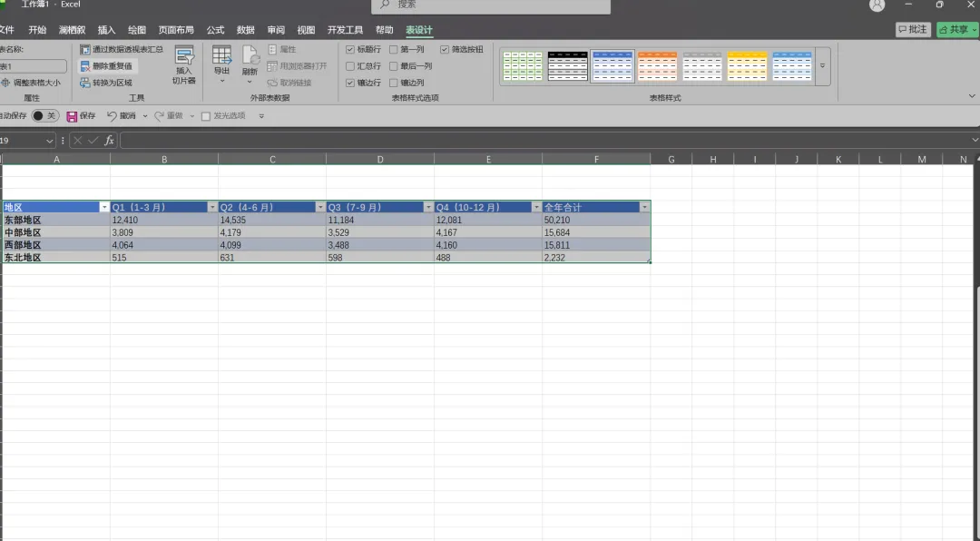Screen dimensions: 980x541
Task: Switch to the 插入 (Insert) tab
Action: click(107, 30)
